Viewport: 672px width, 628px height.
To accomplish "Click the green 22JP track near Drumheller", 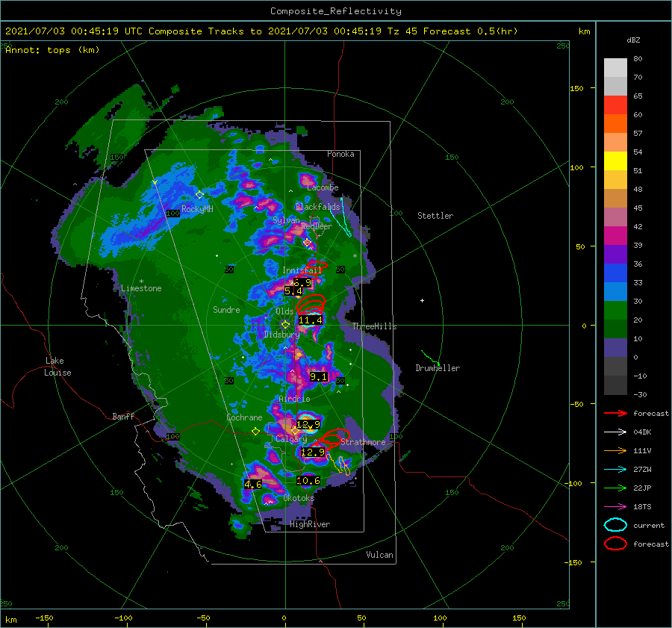I will point(430,358).
